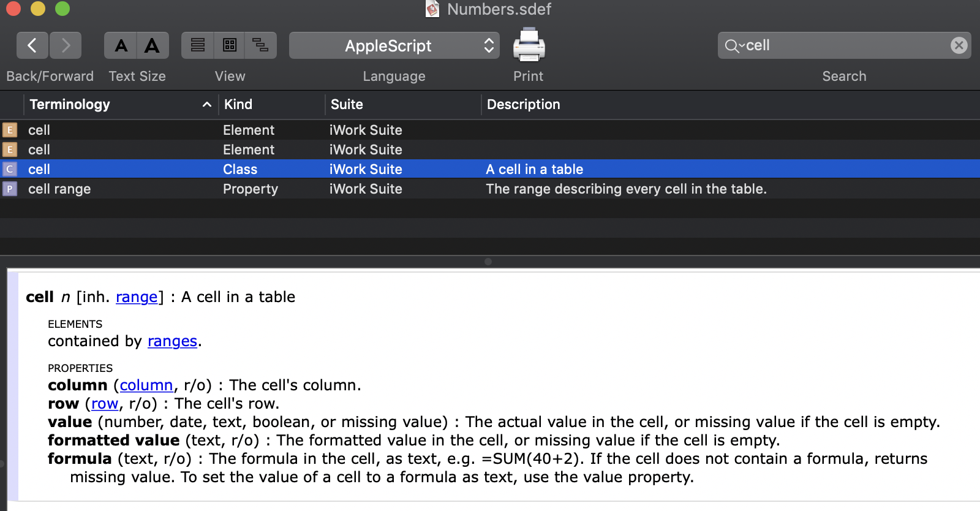980x511 pixels.
Task: Switch to the hierarchy tree view
Action: 260,45
